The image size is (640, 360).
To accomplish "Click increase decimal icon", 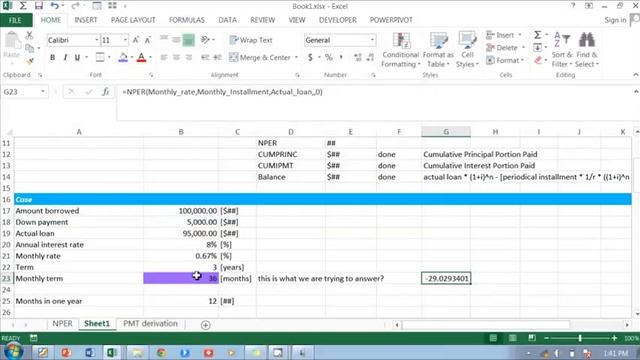I will pos(358,58).
